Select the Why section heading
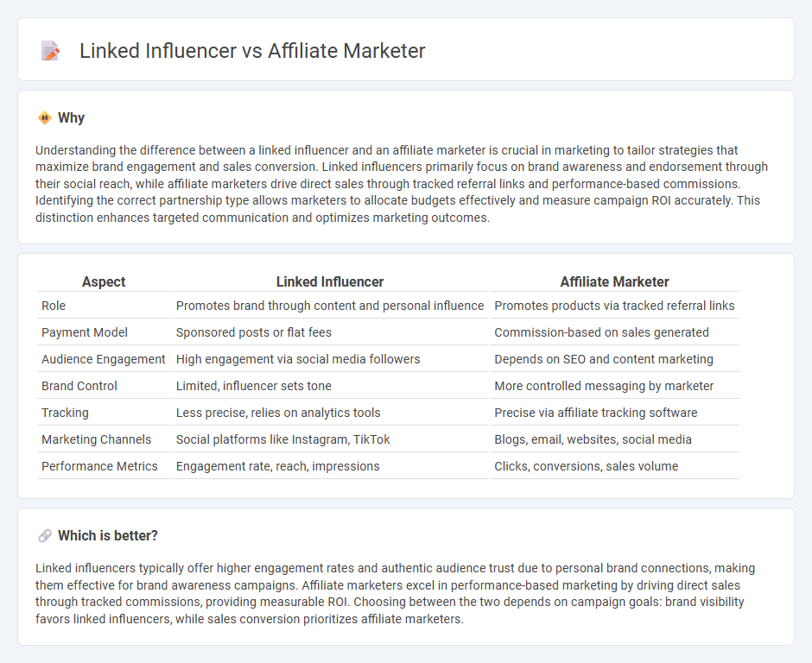This screenshot has height=663, width=812. point(71,118)
